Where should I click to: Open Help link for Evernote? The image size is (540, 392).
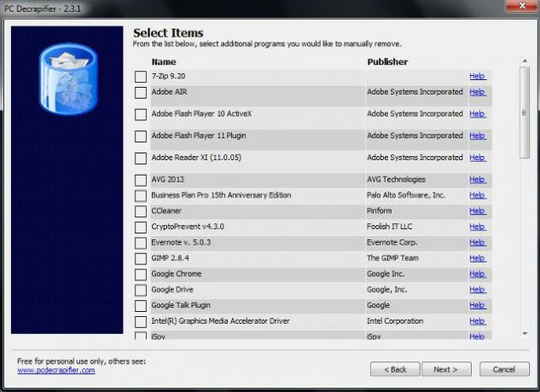pos(478,243)
